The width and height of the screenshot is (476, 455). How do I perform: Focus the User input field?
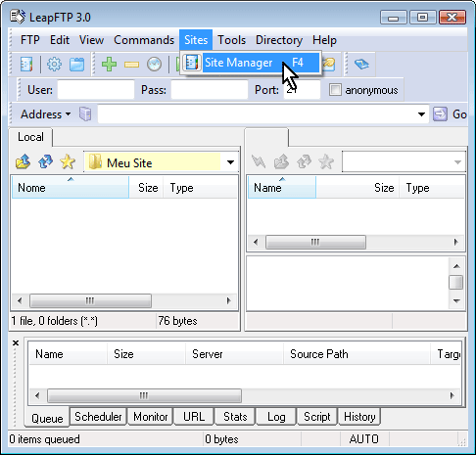(x=96, y=89)
